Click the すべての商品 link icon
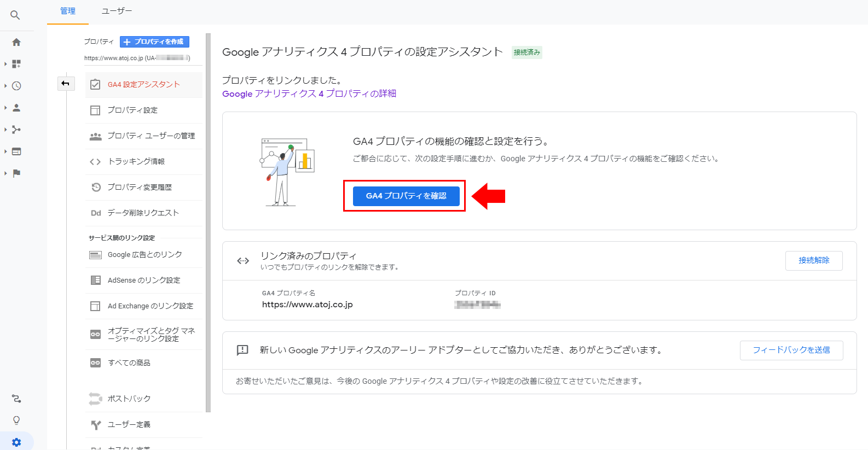The image size is (868, 450). point(95,363)
